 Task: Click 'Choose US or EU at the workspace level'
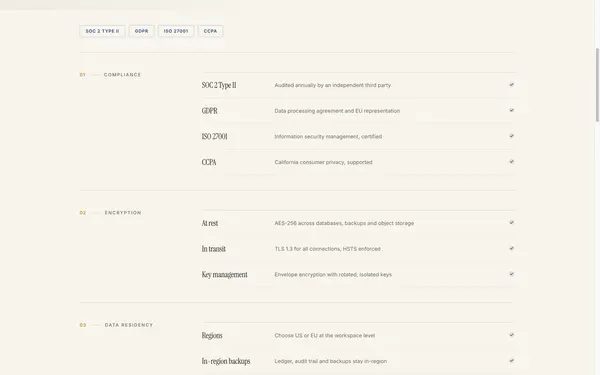point(324,336)
